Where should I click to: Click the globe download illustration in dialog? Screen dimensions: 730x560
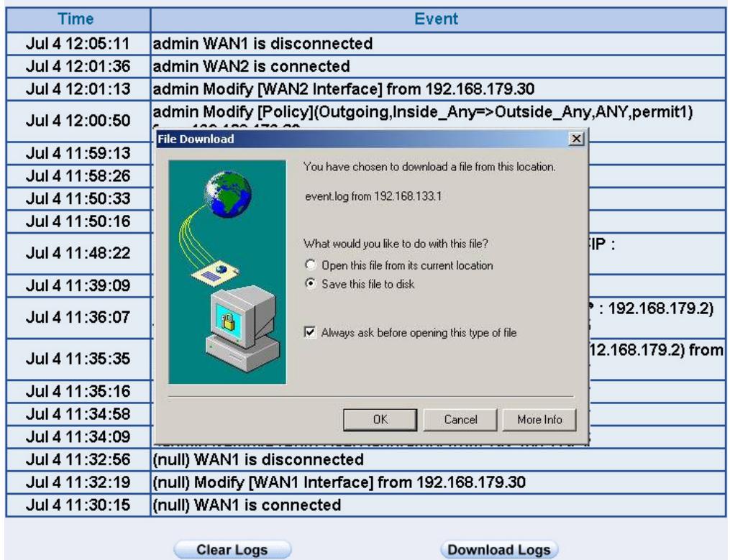click(227, 272)
